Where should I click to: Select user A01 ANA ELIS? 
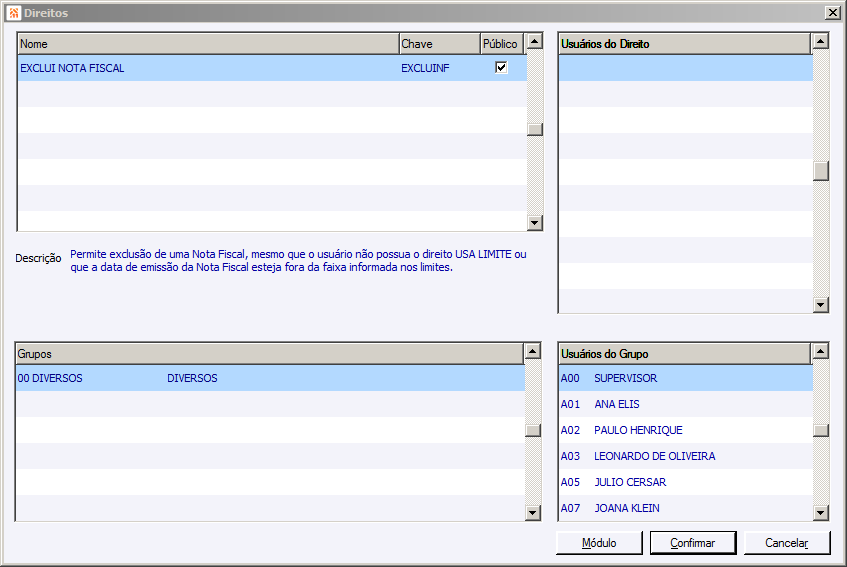point(686,404)
